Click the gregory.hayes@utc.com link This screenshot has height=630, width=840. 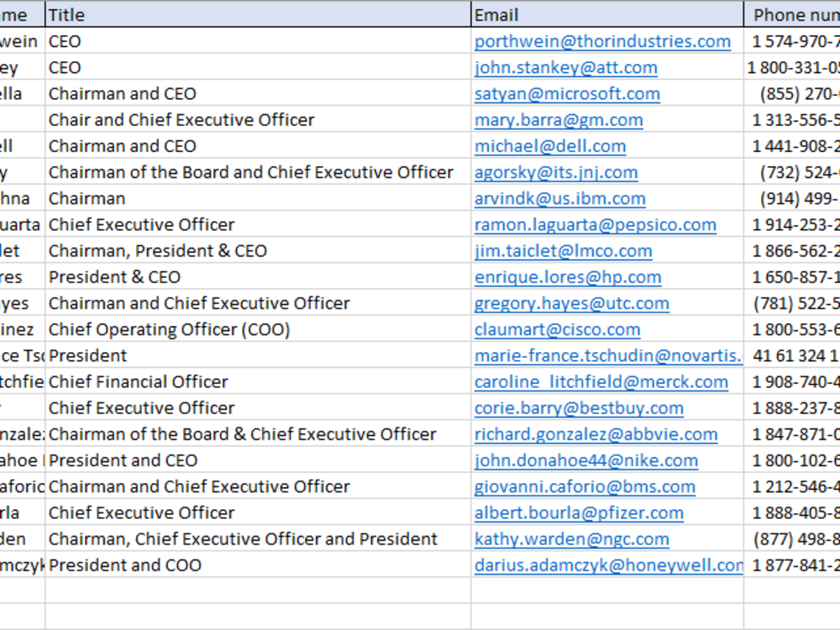(x=571, y=304)
